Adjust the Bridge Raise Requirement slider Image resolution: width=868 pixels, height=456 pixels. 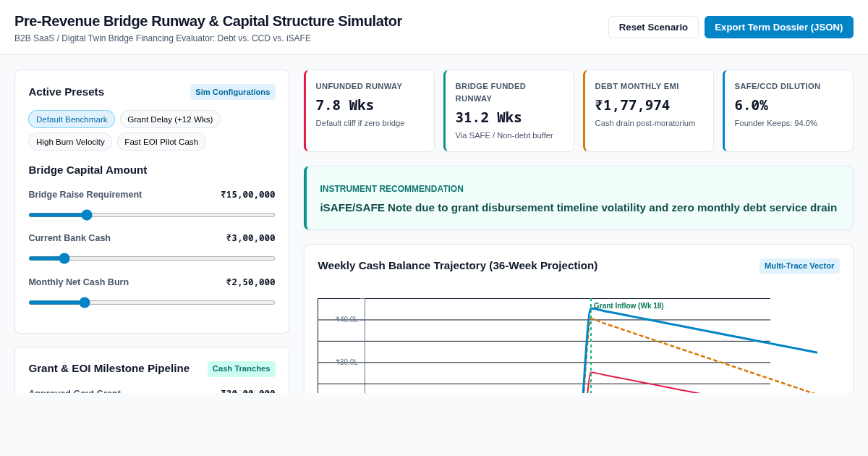click(x=152, y=215)
